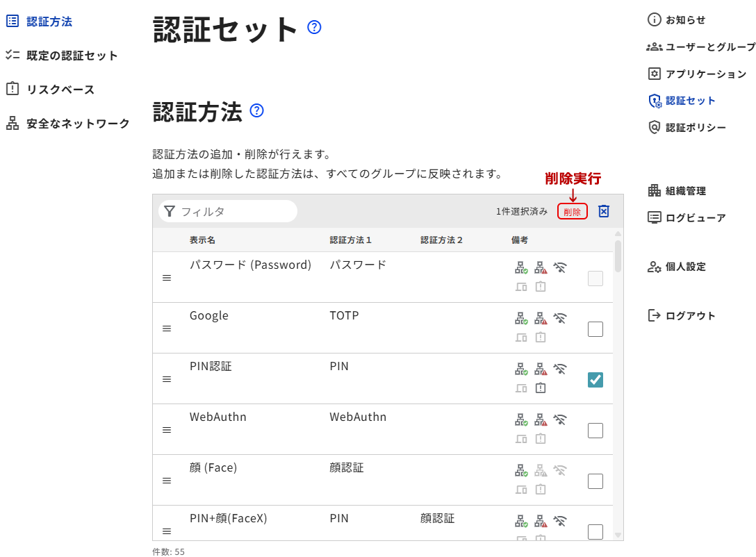Select the Google row checkbox
The width and height of the screenshot is (756, 557).
595,329
